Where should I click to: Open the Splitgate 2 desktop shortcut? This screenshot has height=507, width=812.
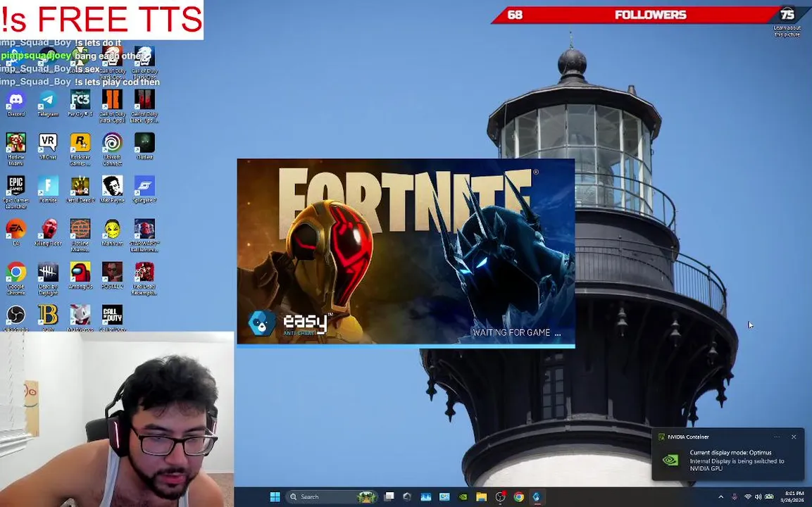click(x=144, y=189)
